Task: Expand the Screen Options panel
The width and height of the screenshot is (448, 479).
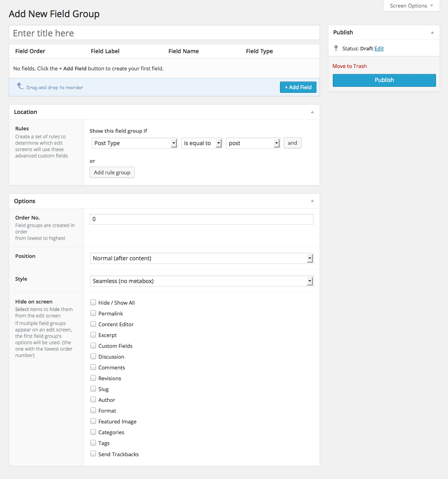Action: [411, 6]
